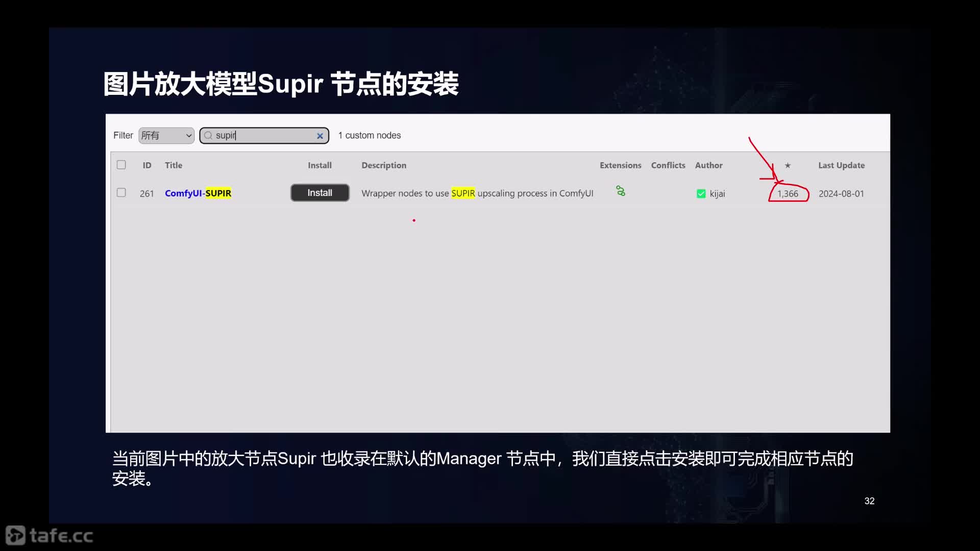This screenshot has width=980, height=551.
Task: Click the ComfyUI-SUPIR node title link
Action: click(x=198, y=193)
